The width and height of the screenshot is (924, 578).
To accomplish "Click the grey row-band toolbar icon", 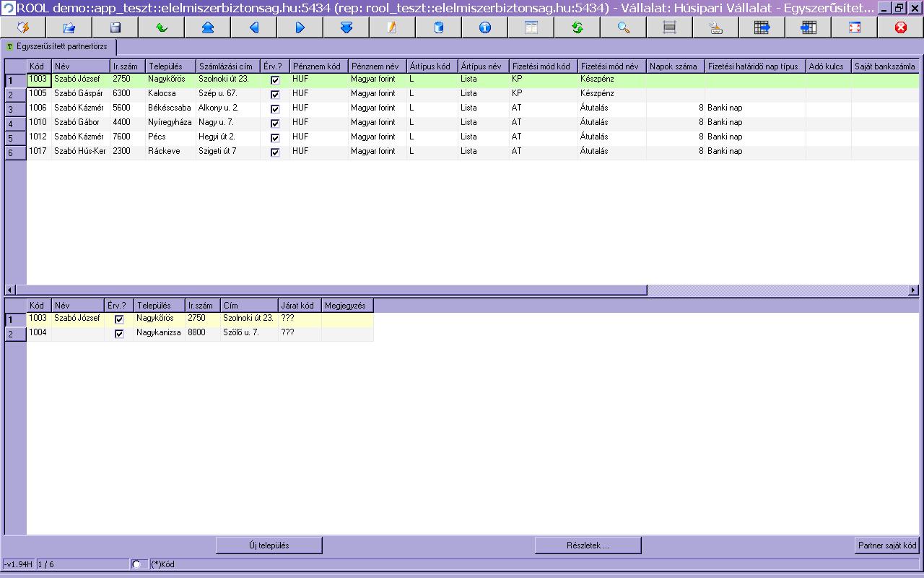I will [x=670, y=27].
